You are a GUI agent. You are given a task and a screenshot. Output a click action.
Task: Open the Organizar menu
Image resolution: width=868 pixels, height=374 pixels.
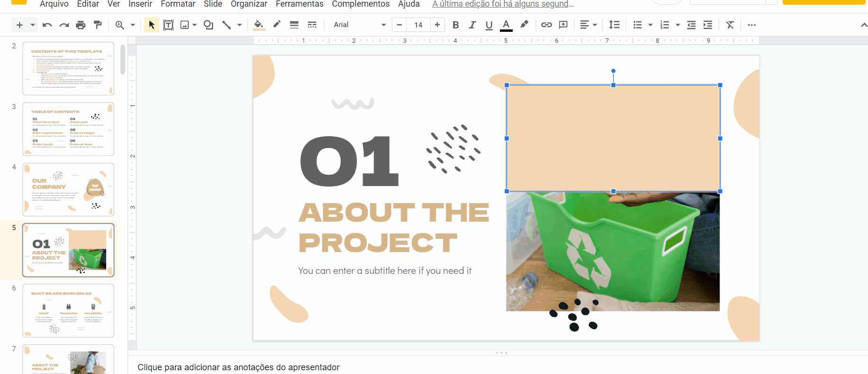(x=249, y=4)
